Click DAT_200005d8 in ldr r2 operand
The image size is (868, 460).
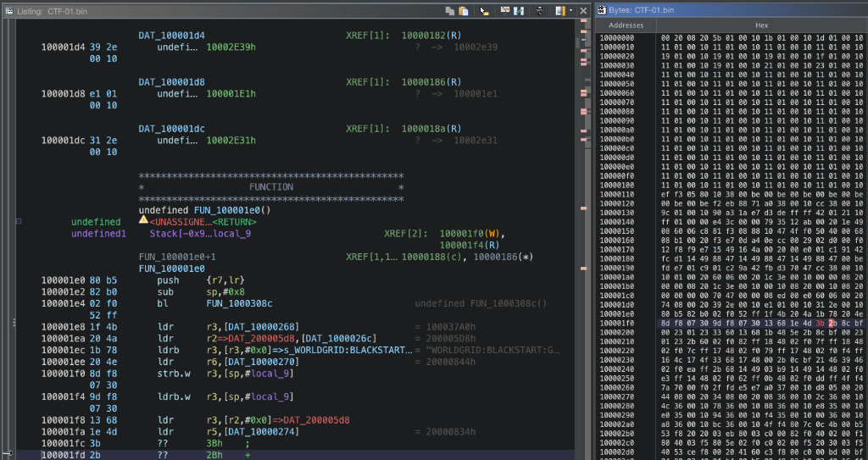tap(258, 338)
